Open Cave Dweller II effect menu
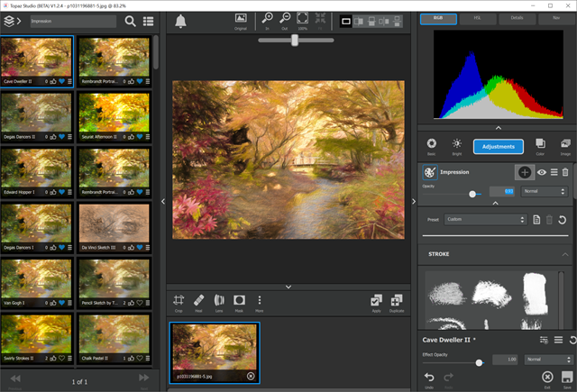 pos(558,340)
